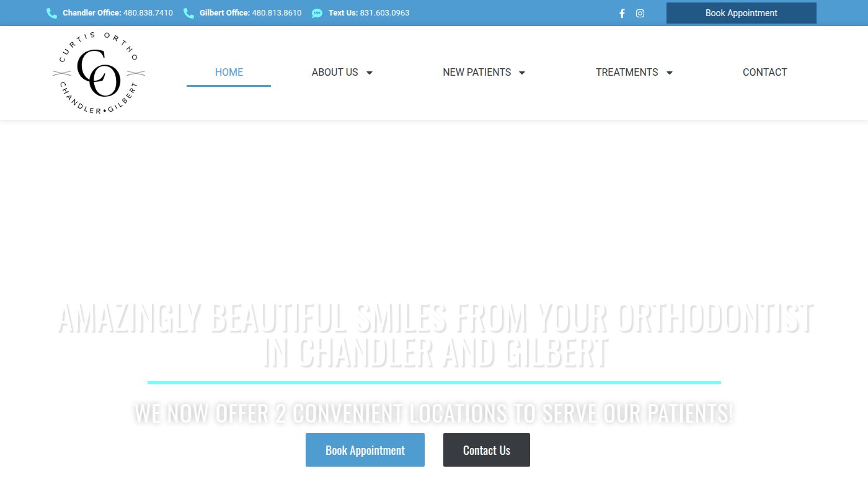The height and width of the screenshot is (489, 868).
Task: Expand the About Us dropdown arrow
Action: (x=370, y=73)
